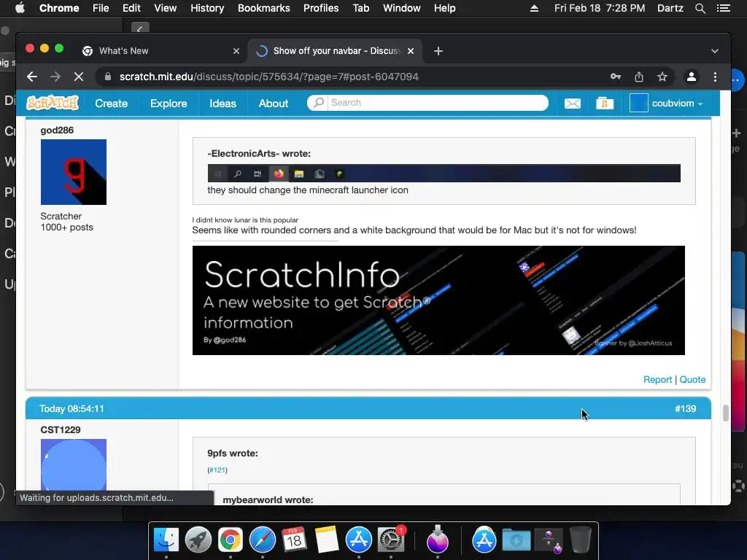Close the What's New tab
The width and height of the screenshot is (747, 560).
click(236, 51)
